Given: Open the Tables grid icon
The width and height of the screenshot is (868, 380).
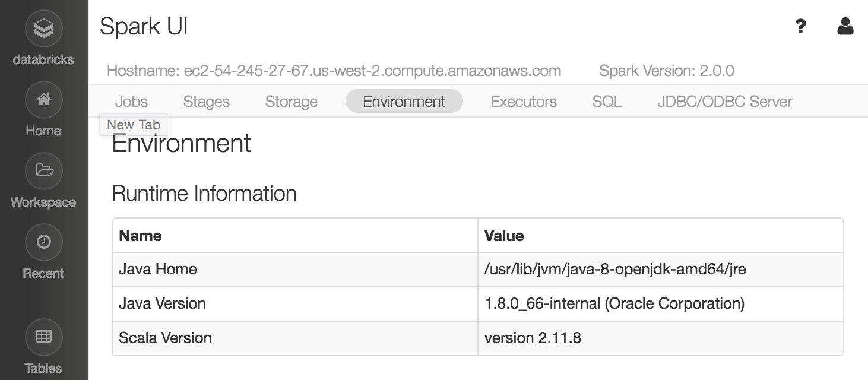Looking at the screenshot, I should point(43,337).
